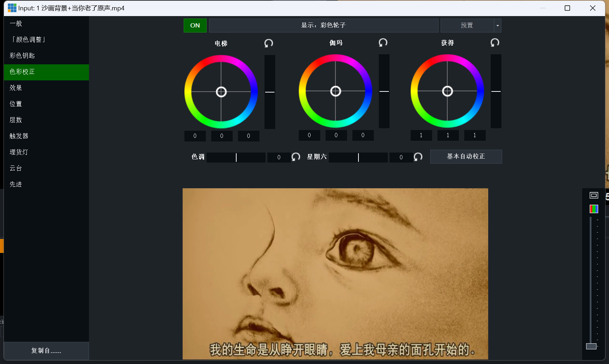Click the first 获得 value field
Viewport: 609px width, 364px height.
coord(421,135)
